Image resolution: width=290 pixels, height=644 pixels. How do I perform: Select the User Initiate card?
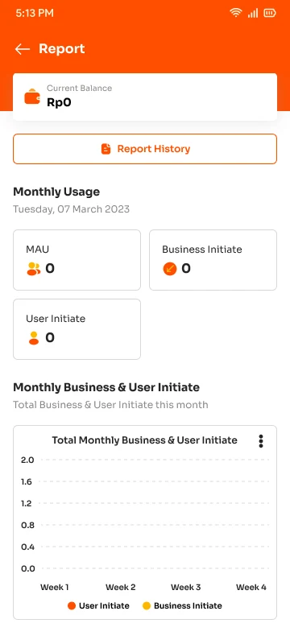coord(77,329)
